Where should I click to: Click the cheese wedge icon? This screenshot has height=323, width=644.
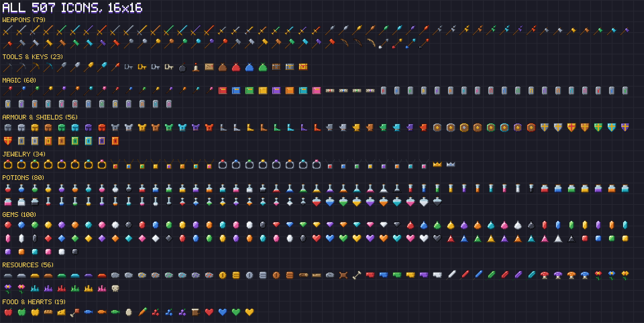(62, 312)
